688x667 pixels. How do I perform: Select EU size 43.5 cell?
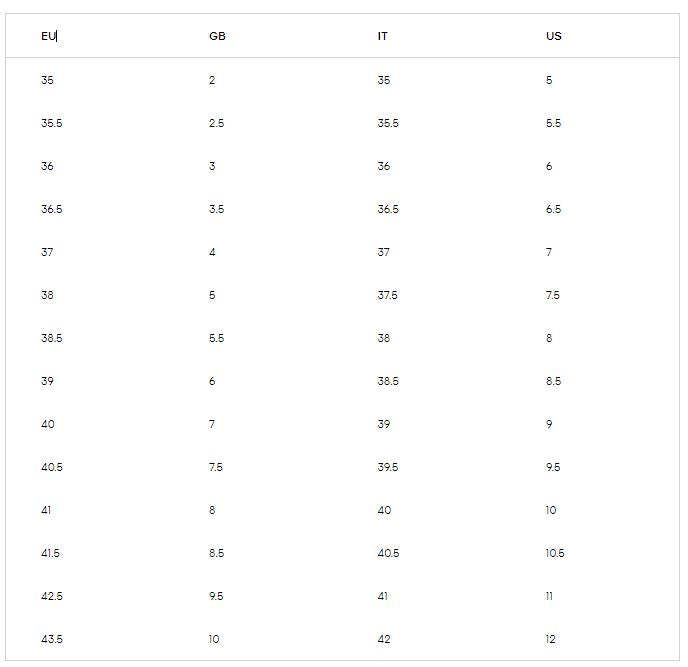click(x=51, y=639)
